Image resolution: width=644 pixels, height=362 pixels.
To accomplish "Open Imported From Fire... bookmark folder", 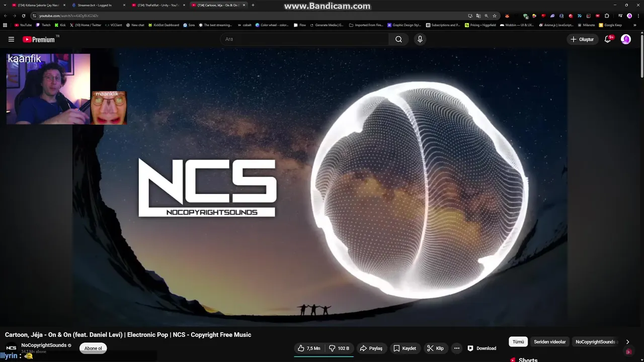I will (x=366, y=25).
